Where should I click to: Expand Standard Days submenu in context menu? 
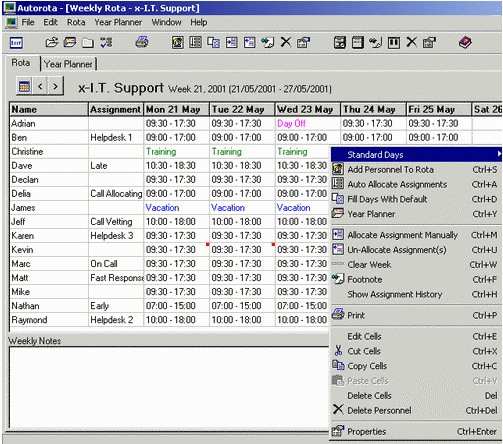pos(416,155)
